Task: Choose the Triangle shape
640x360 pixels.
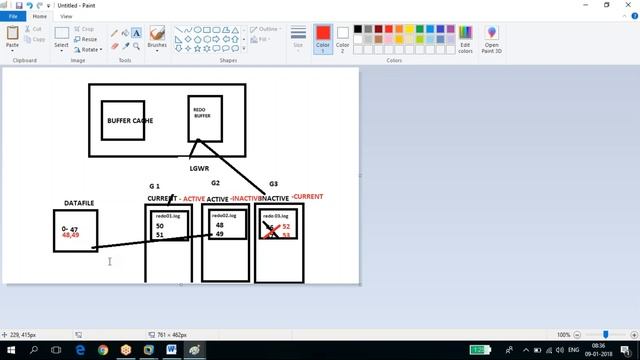Action: pos(235,30)
